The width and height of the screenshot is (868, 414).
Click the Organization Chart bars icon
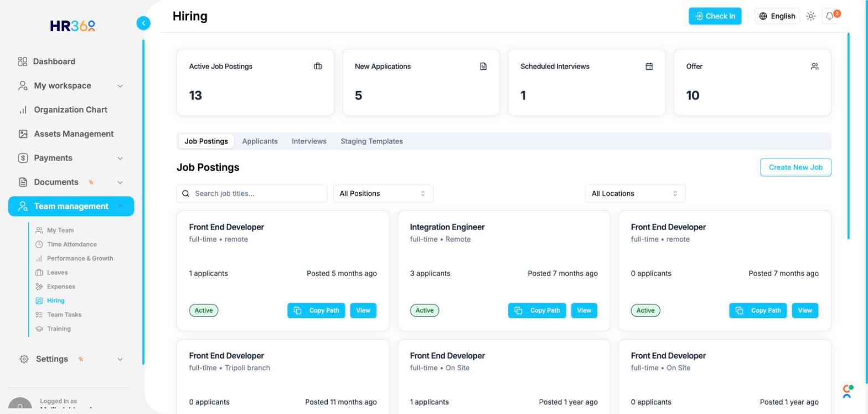pyautogui.click(x=23, y=110)
